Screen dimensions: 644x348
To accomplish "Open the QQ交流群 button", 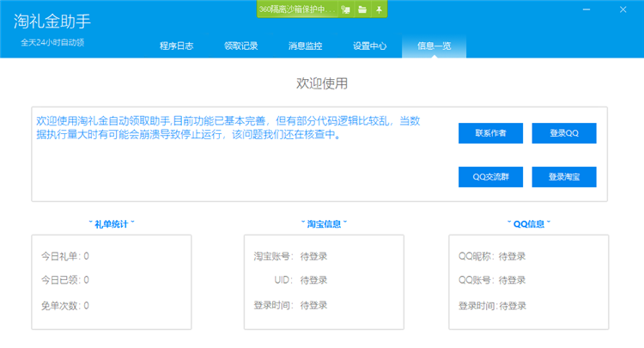I will click(491, 177).
